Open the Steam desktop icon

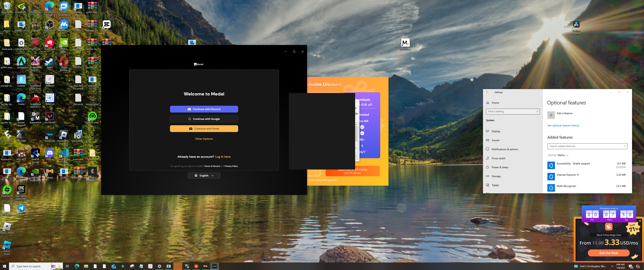49,61
